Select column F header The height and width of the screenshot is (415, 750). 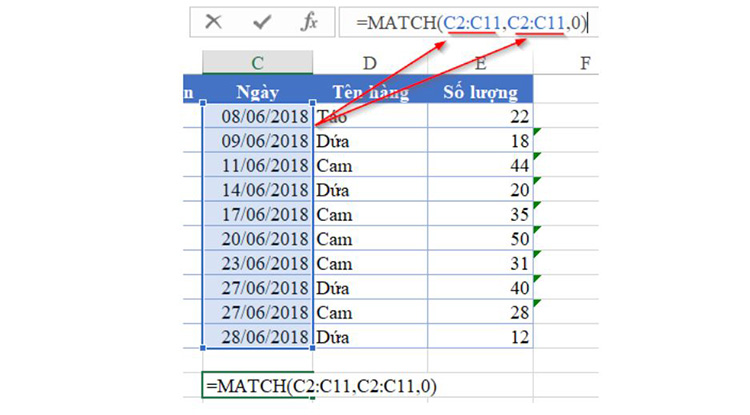pyautogui.click(x=585, y=63)
